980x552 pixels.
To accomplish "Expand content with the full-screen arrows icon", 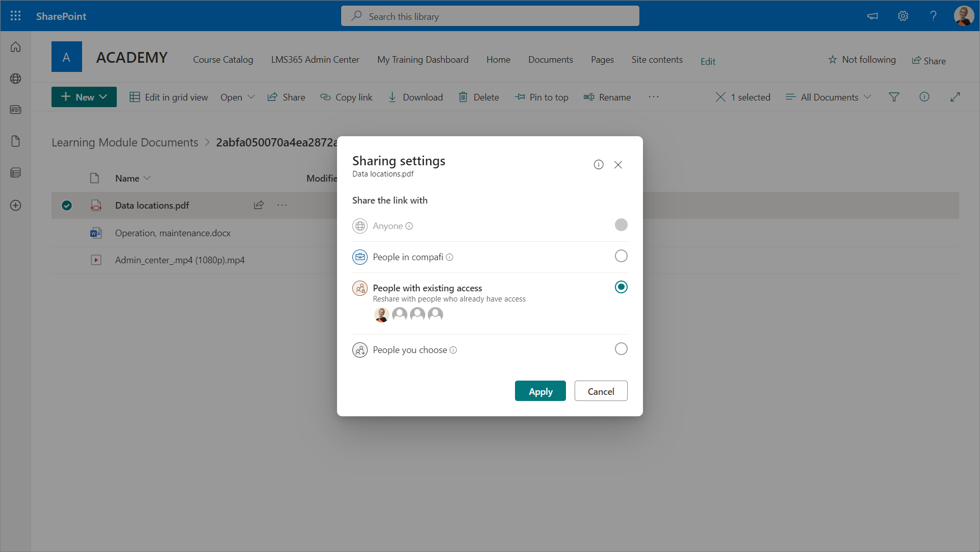I will pos(955,97).
